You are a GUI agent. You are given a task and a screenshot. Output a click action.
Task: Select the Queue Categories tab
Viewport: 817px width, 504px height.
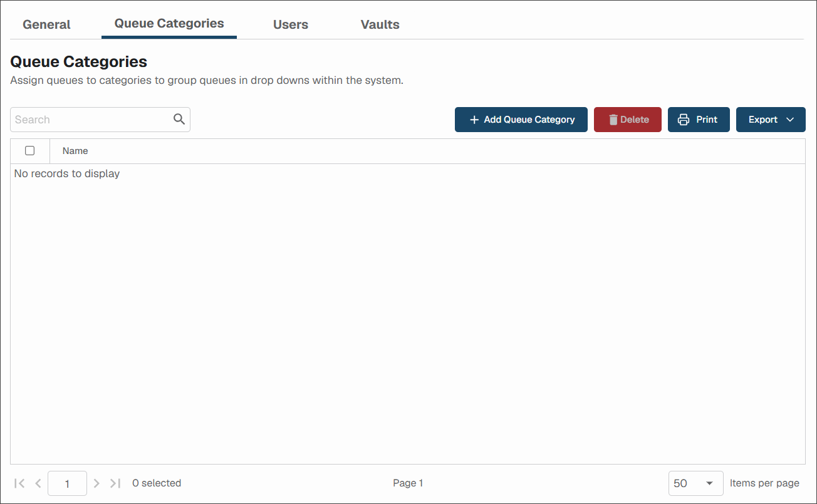click(x=169, y=24)
